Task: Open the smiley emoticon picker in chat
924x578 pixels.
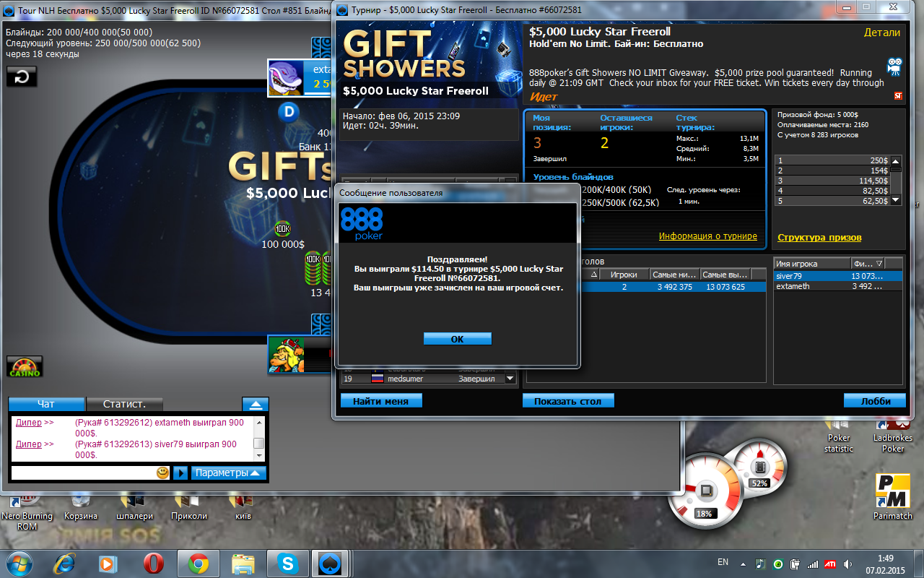Action: click(x=163, y=473)
